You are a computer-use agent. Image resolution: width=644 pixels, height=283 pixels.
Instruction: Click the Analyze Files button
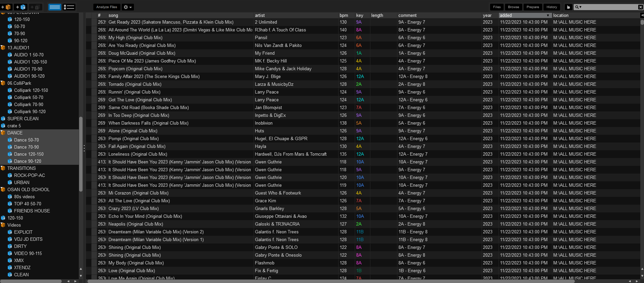[x=107, y=7]
